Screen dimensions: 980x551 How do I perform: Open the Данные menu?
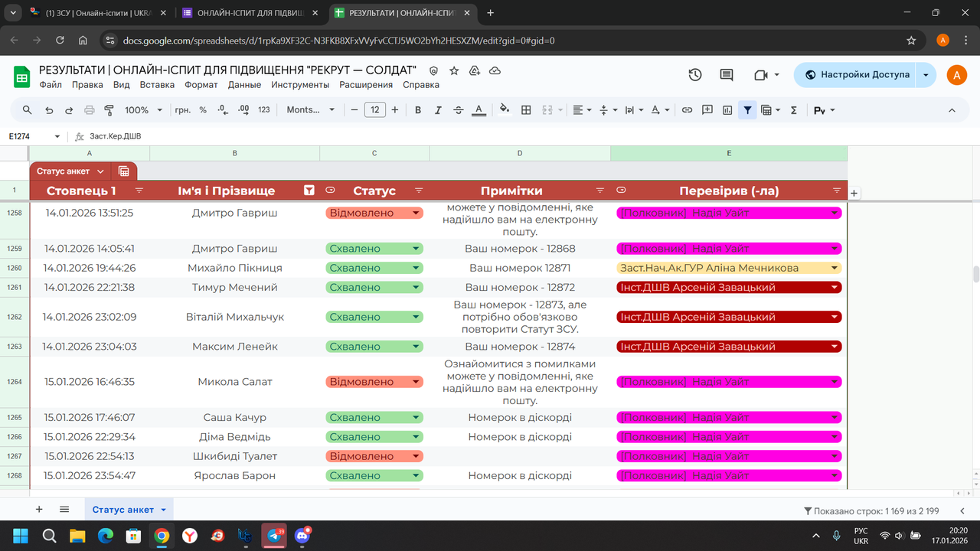[x=245, y=85]
